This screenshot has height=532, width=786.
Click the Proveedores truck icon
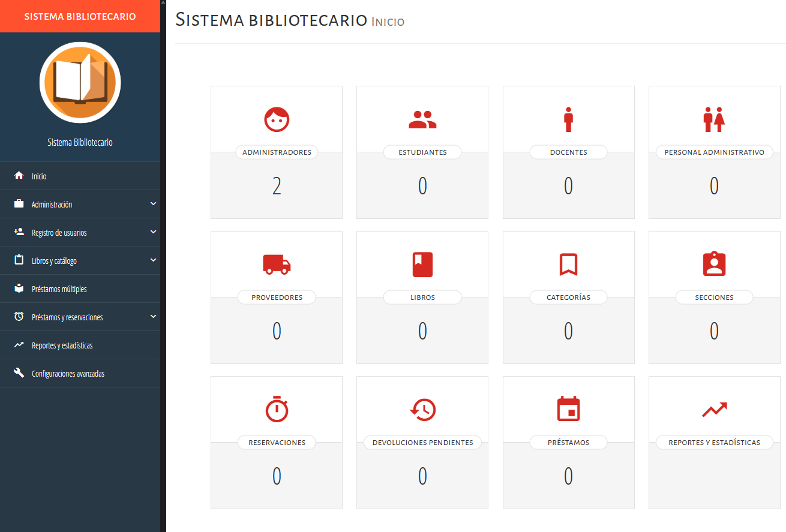[x=277, y=265]
